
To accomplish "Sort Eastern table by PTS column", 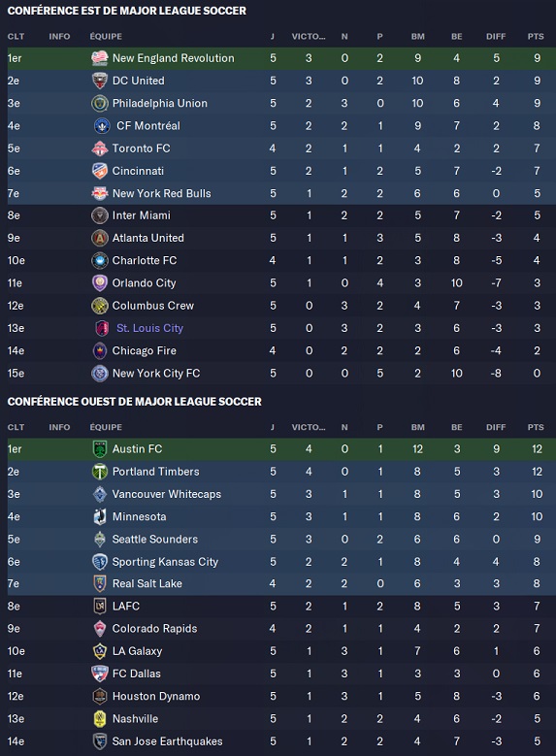I will [x=536, y=37].
